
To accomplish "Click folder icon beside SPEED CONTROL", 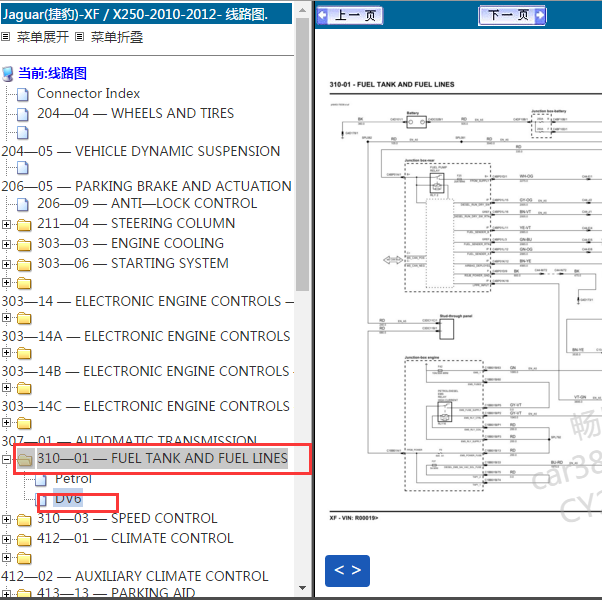I will click(24, 520).
